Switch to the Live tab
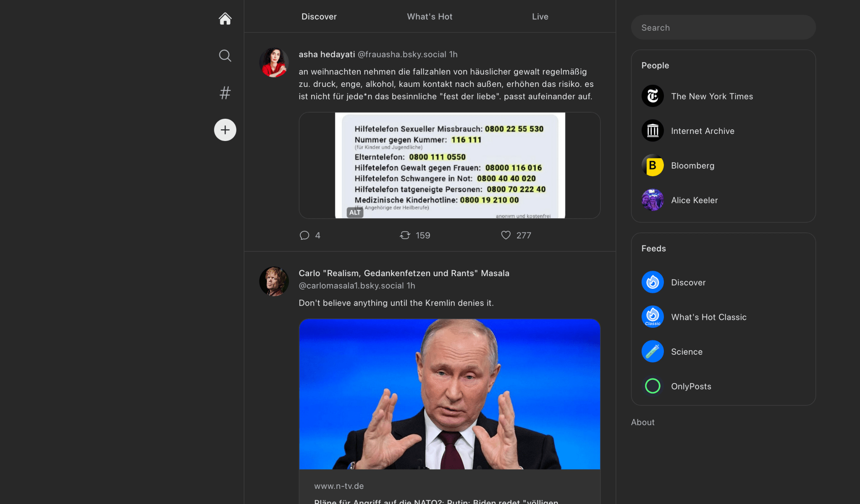This screenshot has height=504, width=860. [540, 16]
